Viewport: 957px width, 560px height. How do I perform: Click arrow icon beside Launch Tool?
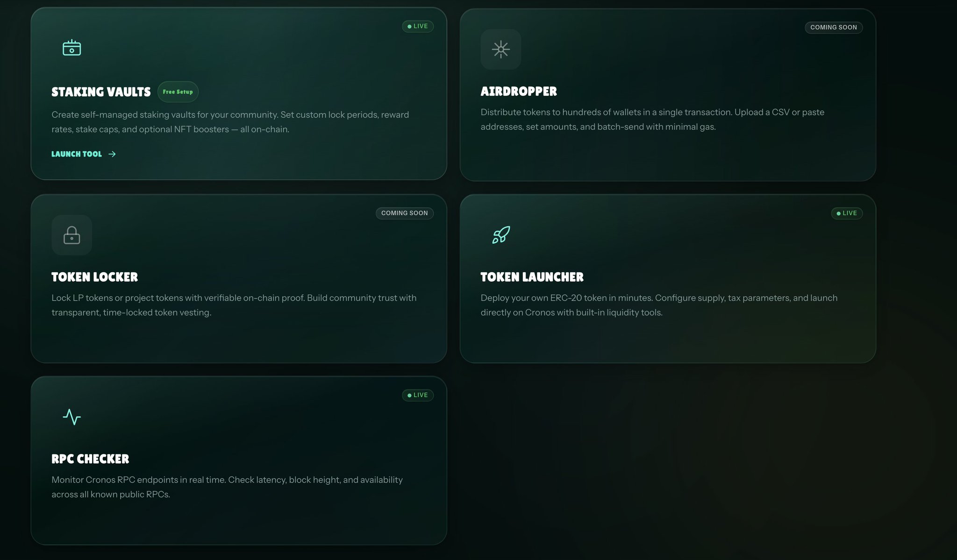tap(112, 154)
